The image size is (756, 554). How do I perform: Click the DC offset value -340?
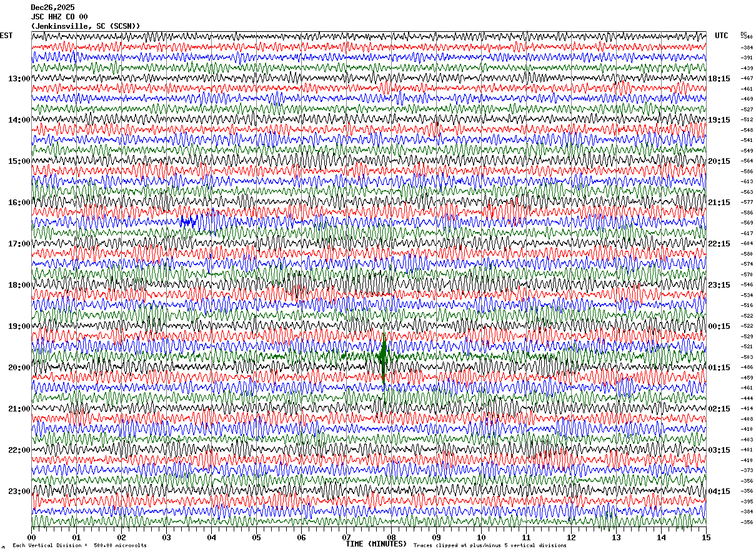pyautogui.click(x=747, y=37)
